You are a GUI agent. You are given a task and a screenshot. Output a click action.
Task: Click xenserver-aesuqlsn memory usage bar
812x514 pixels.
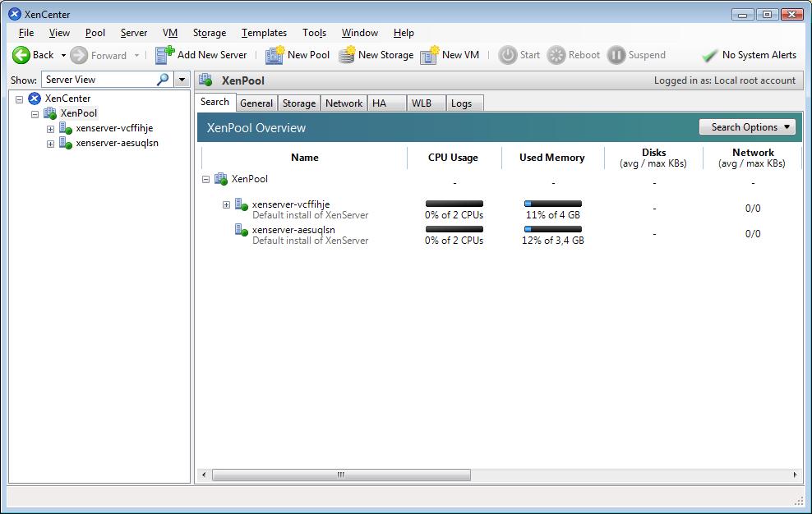click(x=553, y=229)
